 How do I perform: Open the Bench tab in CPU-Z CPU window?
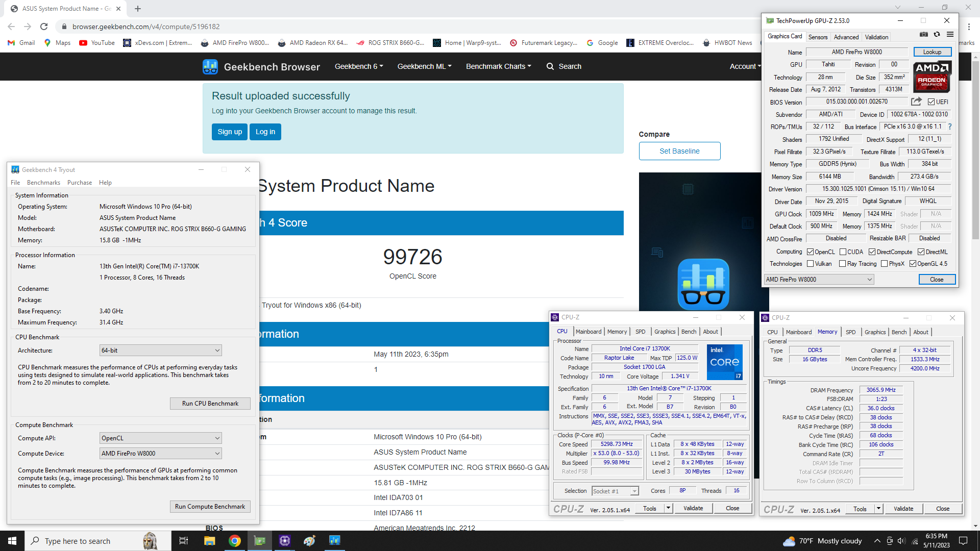(689, 332)
